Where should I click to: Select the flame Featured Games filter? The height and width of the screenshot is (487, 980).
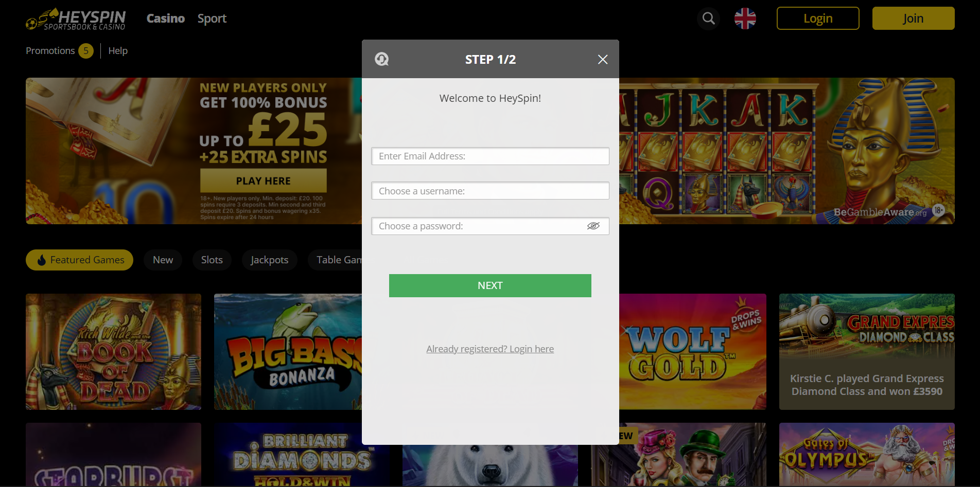click(x=79, y=260)
